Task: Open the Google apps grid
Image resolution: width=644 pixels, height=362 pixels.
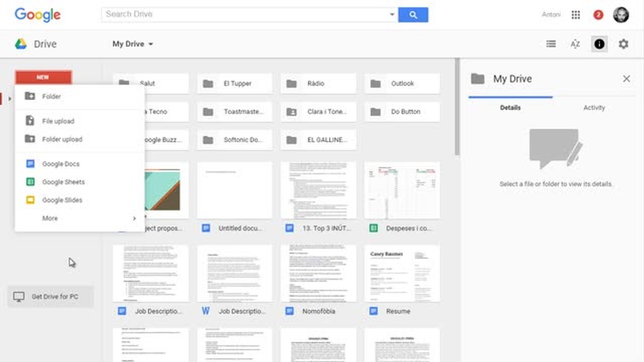Action: click(x=576, y=15)
